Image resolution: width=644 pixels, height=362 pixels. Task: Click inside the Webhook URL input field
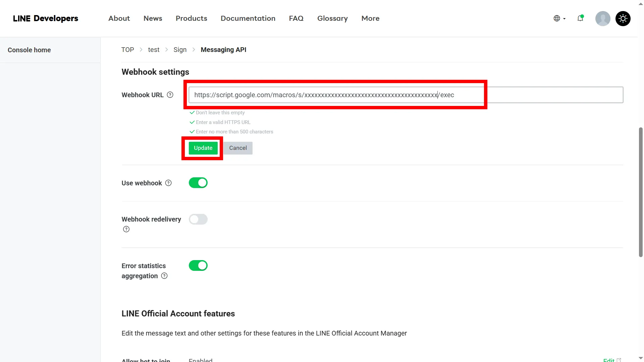pos(335,95)
